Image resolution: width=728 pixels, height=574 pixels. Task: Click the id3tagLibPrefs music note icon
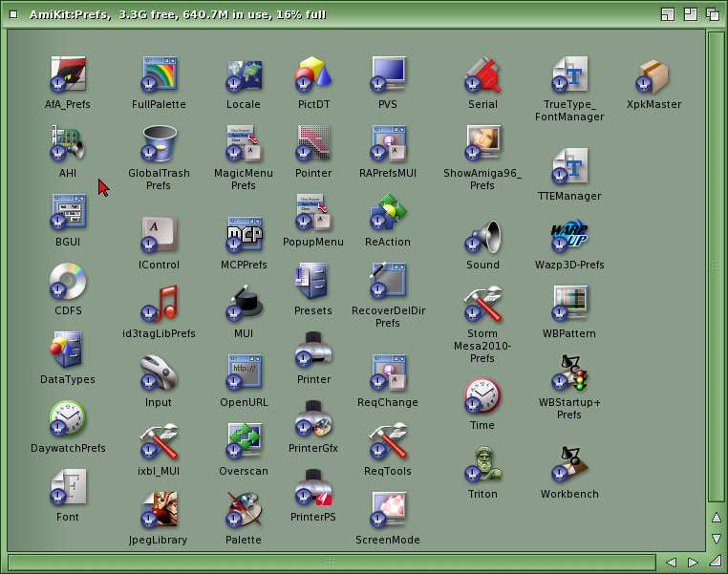point(159,303)
